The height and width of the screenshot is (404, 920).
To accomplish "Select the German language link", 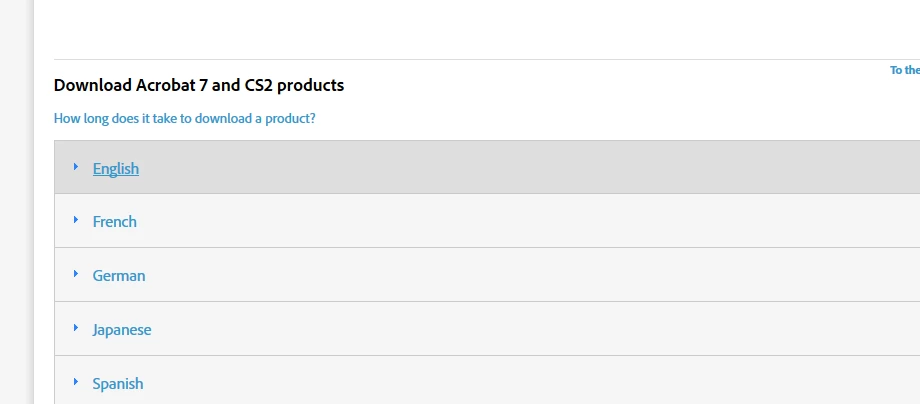I will coord(119,276).
